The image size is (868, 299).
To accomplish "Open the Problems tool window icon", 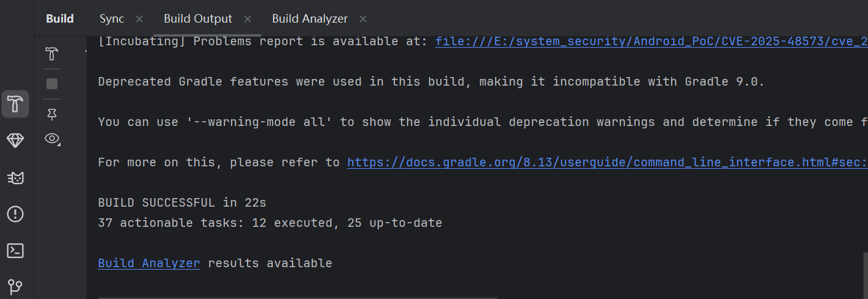I will pyautogui.click(x=15, y=214).
